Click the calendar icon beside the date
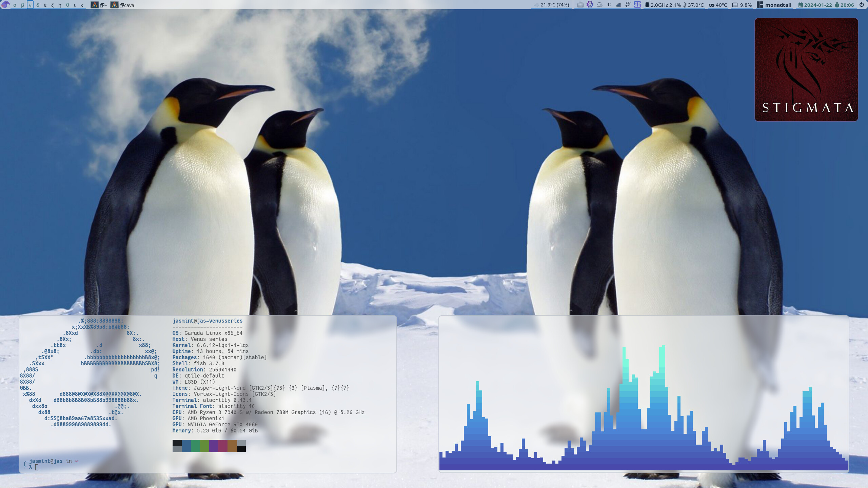 point(801,5)
